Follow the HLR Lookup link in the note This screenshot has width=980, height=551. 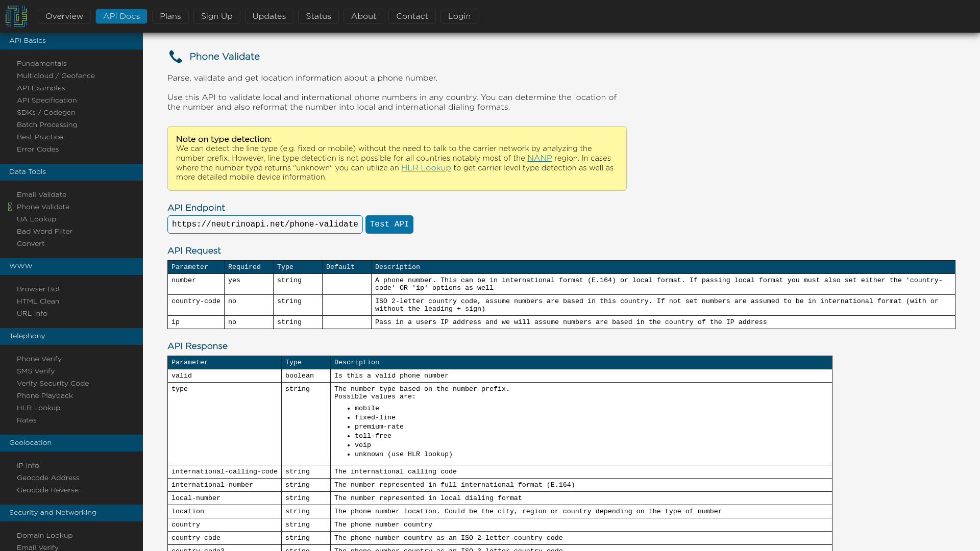(x=426, y=168)
